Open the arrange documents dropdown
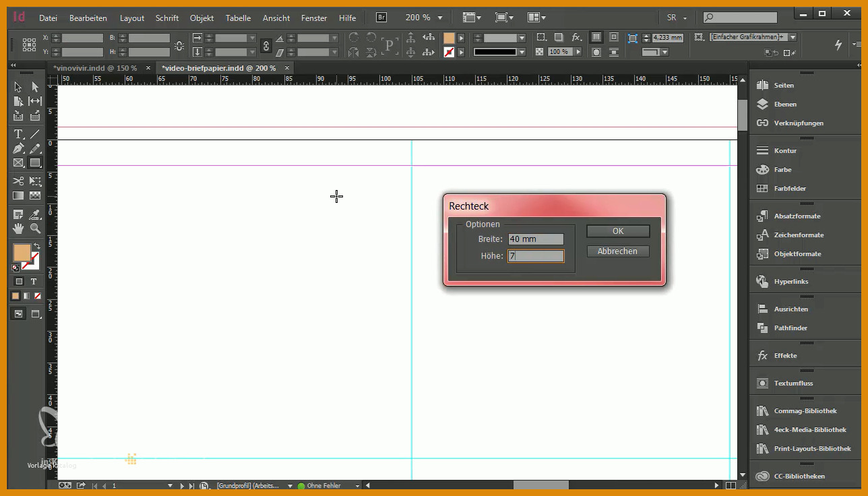Image resolution: width=868 pixels, height=496 pixels. (x=536, y=18)
